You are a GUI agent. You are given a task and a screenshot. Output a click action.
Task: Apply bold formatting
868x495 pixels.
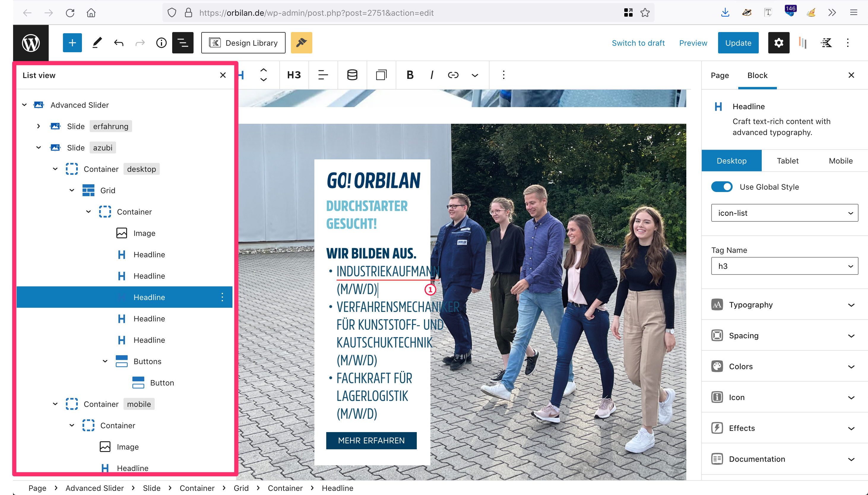click(x=410, y=75)
